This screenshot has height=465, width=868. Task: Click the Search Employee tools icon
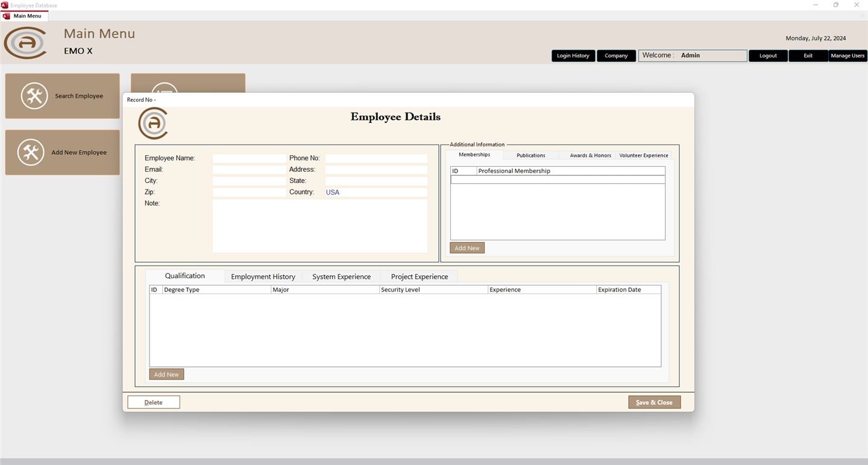coord(34,96)
